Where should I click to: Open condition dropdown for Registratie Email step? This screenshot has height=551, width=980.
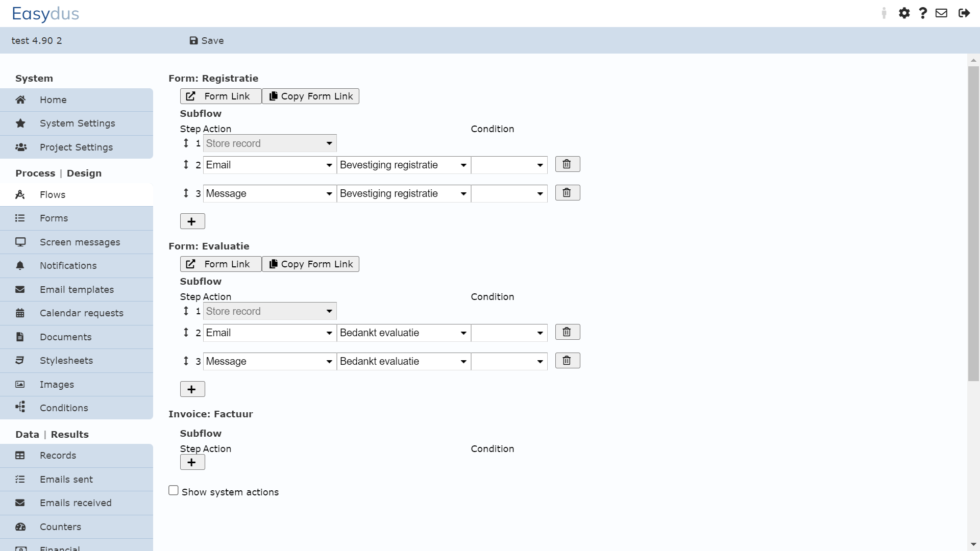coord(509,165)
